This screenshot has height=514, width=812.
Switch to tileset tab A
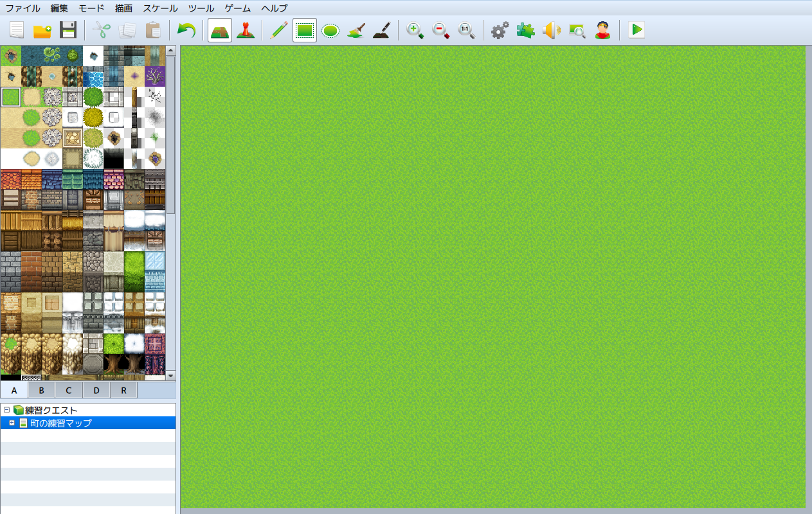(x=14, y=390)
